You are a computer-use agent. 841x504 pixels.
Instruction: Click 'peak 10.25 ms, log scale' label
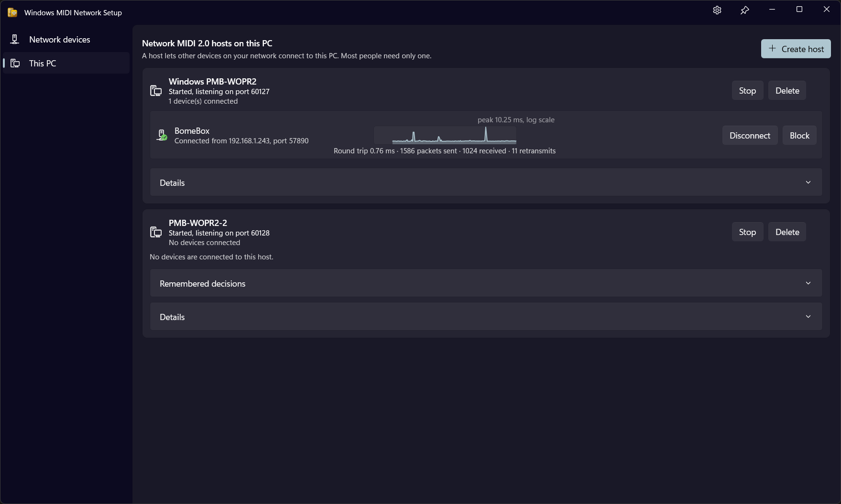(516, 120)
